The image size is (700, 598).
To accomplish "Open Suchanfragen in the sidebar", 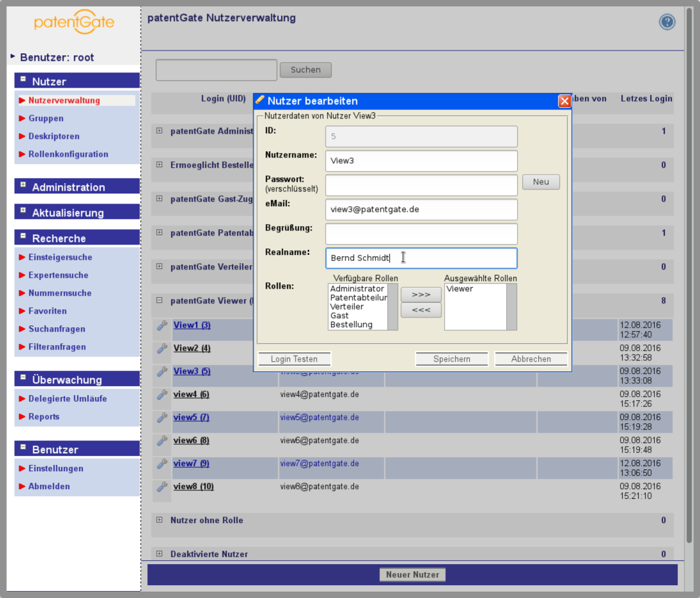I will (x=57, y=328).
